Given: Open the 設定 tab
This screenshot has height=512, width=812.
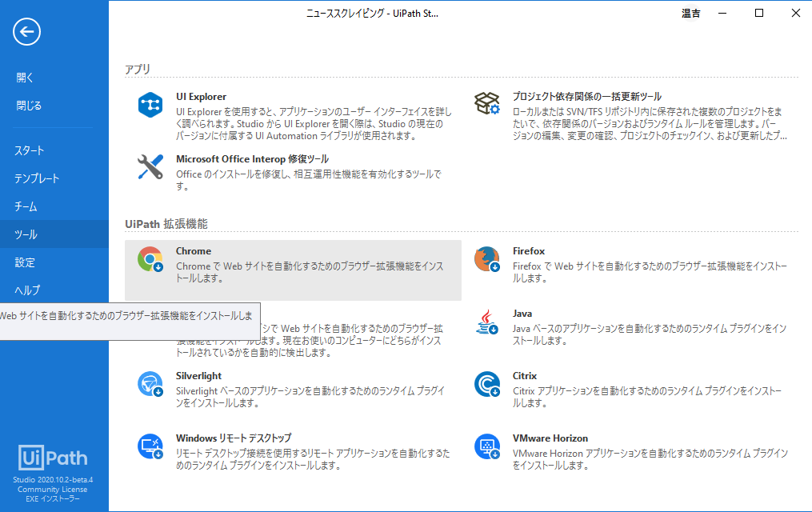Looking at the screenshot, I should [54, 262].
